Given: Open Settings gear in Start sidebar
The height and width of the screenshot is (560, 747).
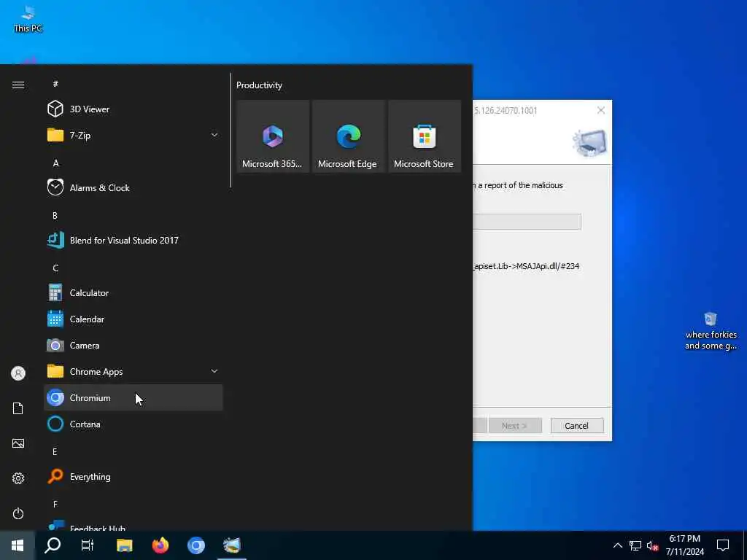Looking at the screenshot, I should [18, 478].
